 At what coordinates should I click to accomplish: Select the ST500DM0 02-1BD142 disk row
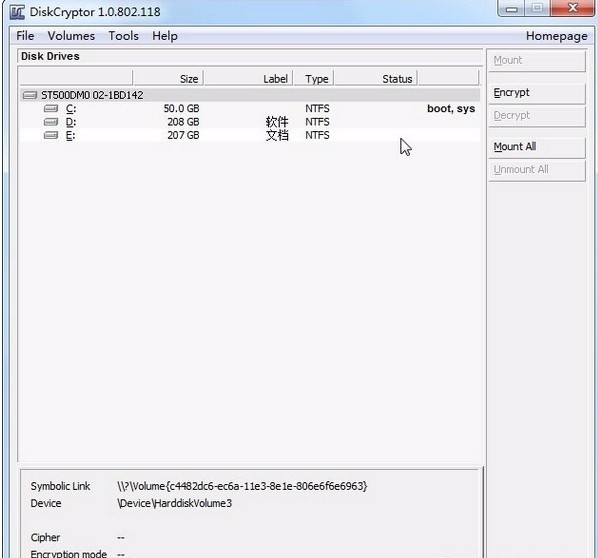(x=250, y=95)
